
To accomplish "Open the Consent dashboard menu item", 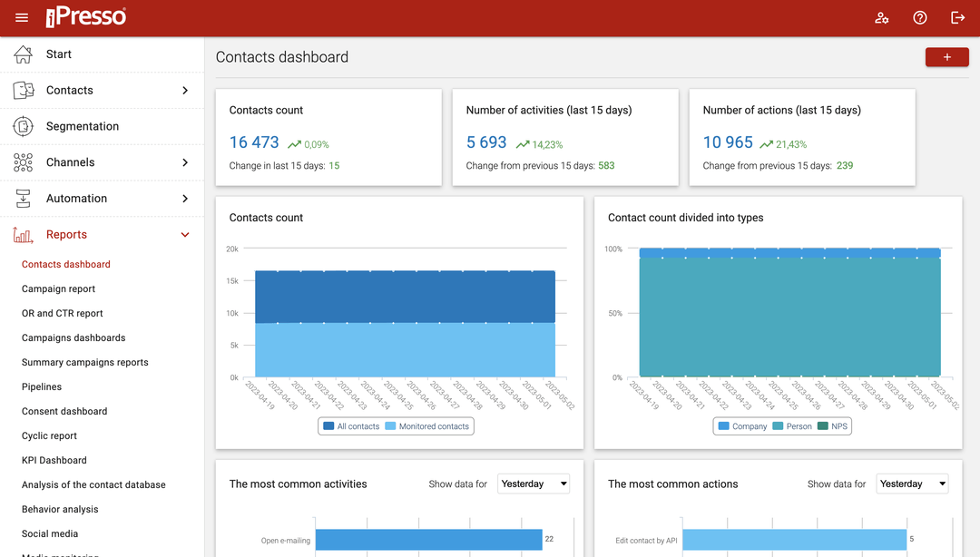I will pyautogui.click(x=65, y=411).
